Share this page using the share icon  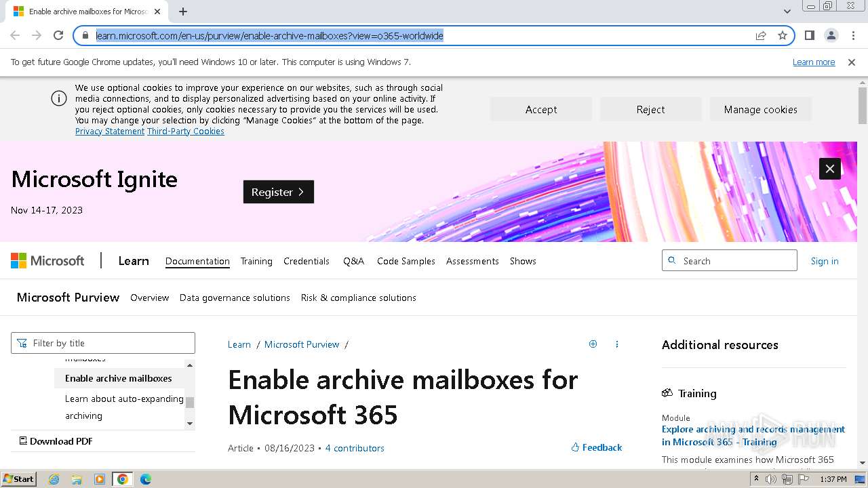point(761,35)
